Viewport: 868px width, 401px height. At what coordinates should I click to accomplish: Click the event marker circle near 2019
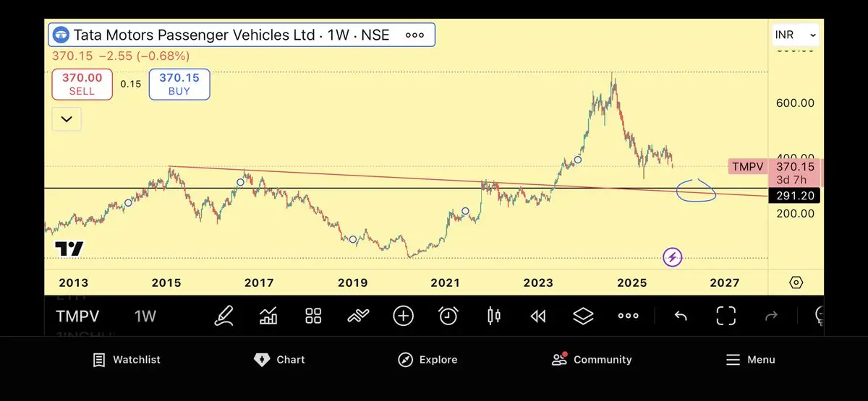353,239
